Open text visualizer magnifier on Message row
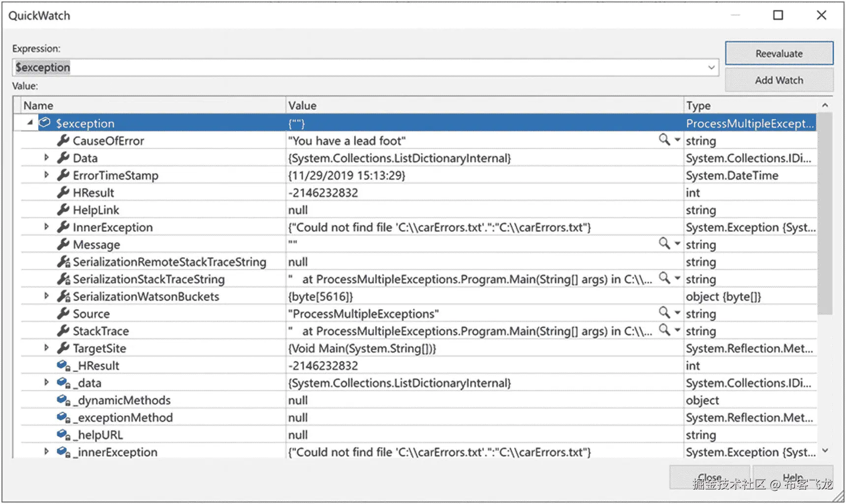Screen dimensions: 846x504 pyautogui.click(x=664, y=244)
